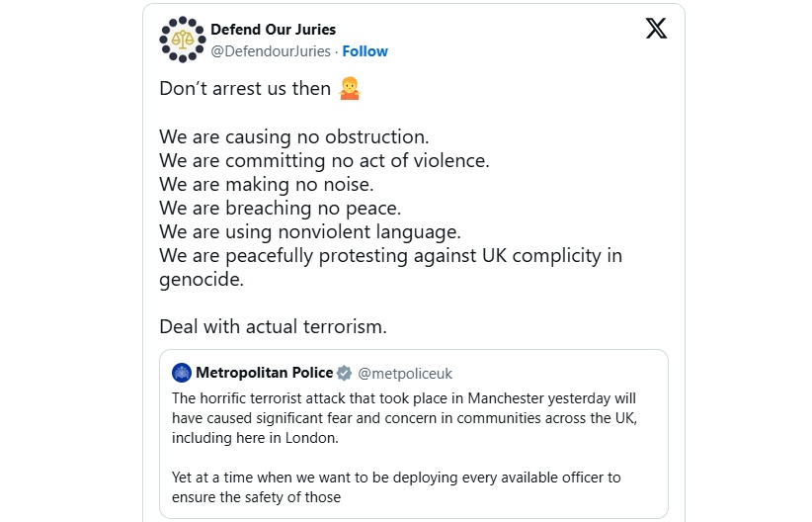Click the "Don't arrest us then" text

click(245, 88)
